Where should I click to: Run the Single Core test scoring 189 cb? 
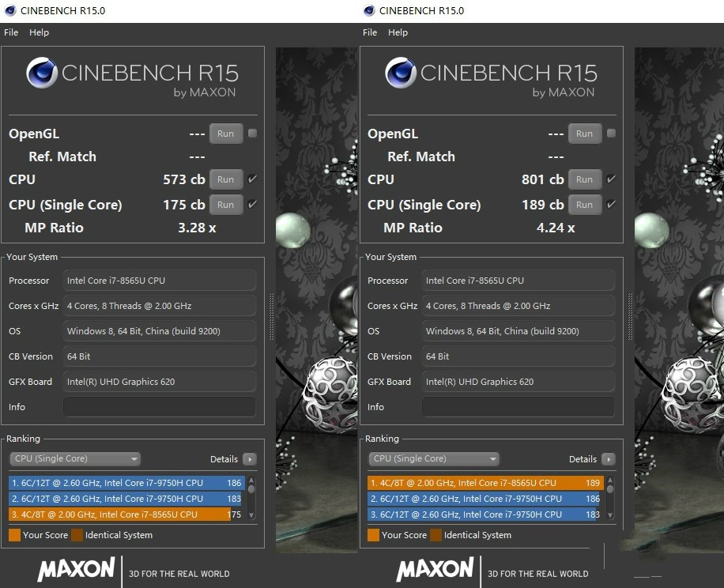pyautogui.click(x=585, y=205)
